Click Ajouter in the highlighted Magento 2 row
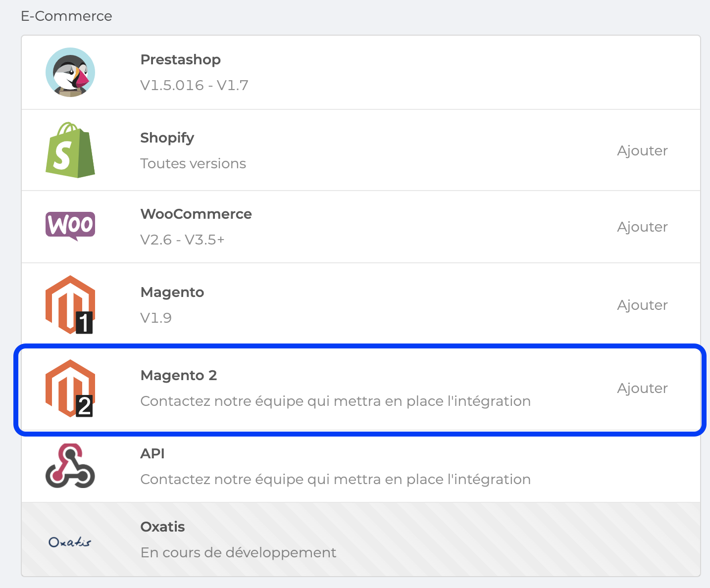Viewport: 710px width, 588px height. 642,388
